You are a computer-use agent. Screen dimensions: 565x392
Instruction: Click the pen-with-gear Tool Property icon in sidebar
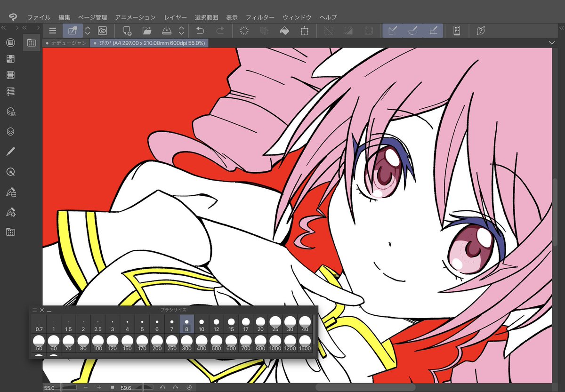(x=10, y=213)
